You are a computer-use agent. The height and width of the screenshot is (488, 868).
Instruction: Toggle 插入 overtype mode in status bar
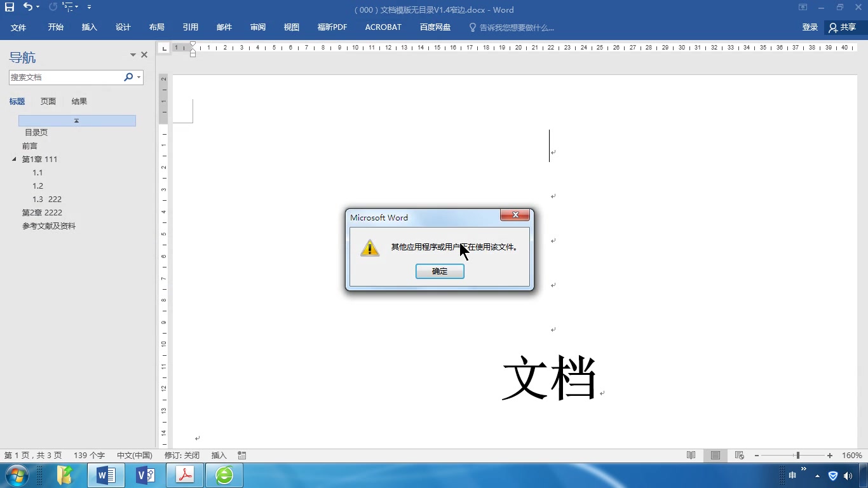tap(219, 455)
